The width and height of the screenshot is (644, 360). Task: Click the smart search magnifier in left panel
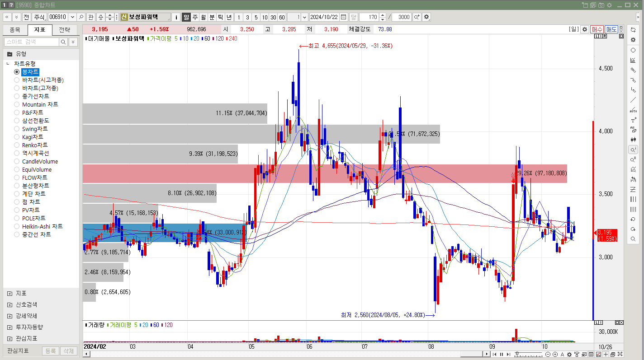(x=63, y=42)
